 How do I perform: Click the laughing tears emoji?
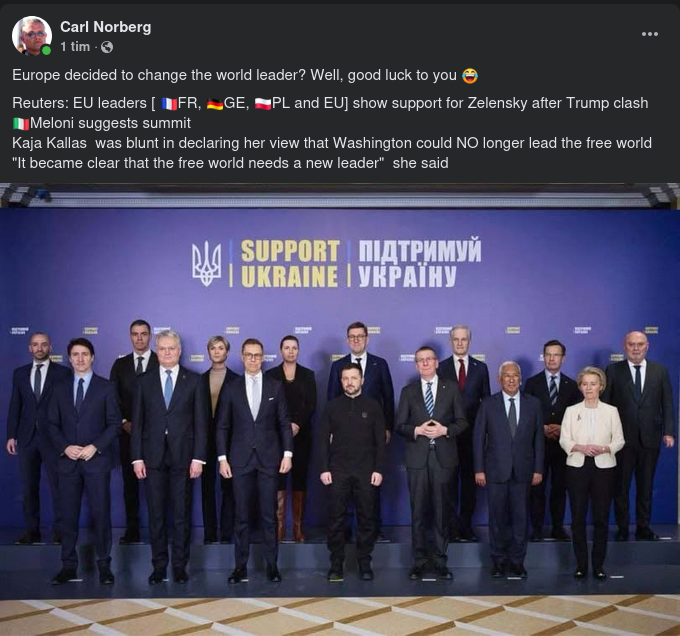(470, 75)
